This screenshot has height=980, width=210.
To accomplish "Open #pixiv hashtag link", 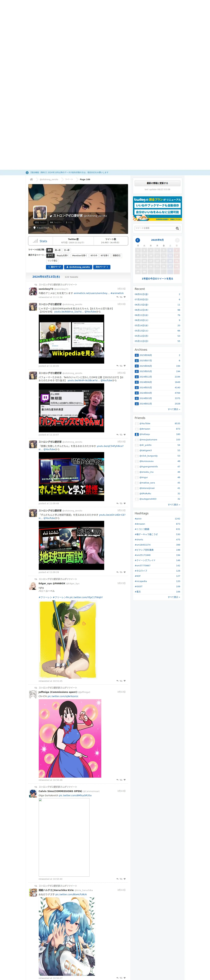I will [x=138, y=519].
